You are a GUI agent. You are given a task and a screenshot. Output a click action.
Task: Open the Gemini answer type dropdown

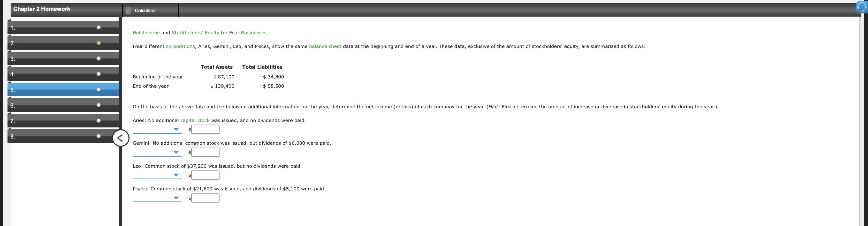(176, 152)
